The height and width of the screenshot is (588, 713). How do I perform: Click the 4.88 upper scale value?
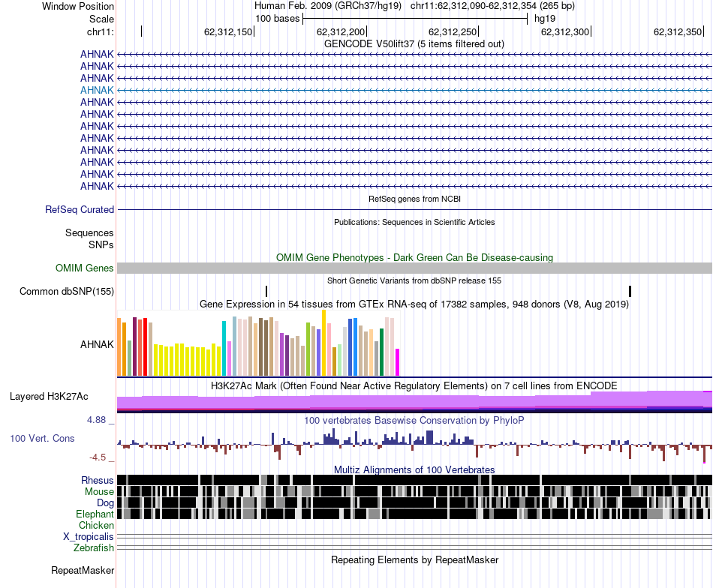(x=97, y=420)
